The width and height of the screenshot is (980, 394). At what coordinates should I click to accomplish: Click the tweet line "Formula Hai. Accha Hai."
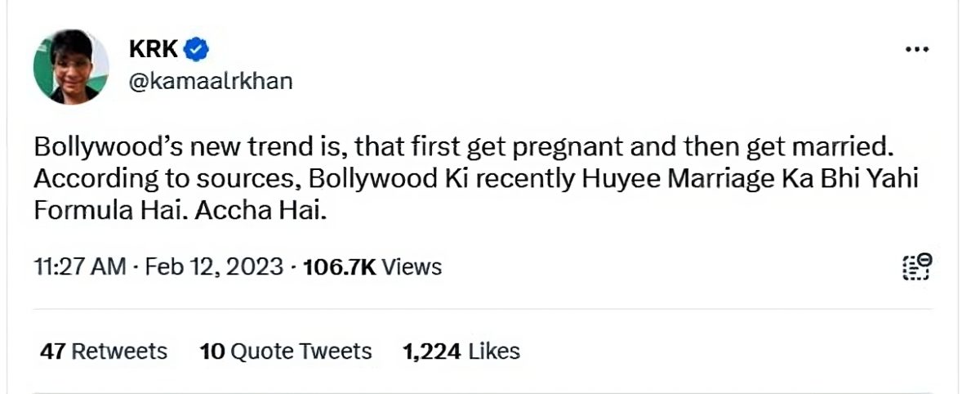(181, 210)
